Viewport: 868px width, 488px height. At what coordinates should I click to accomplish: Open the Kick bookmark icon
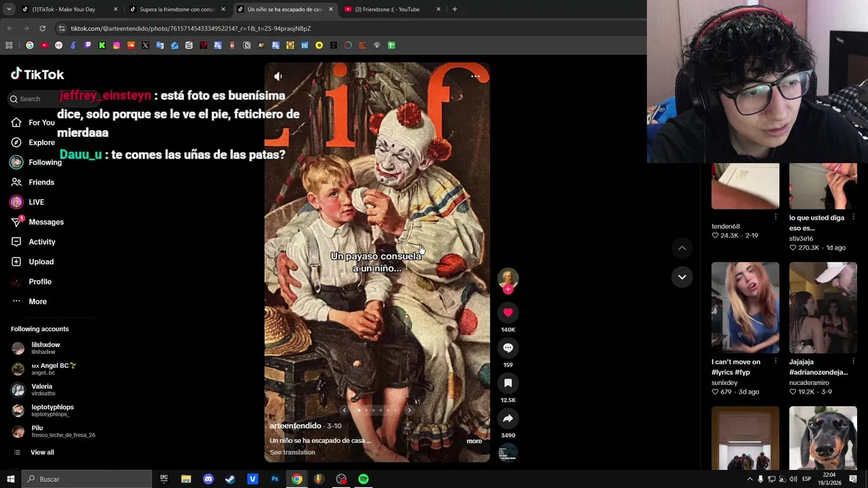(x=102, y=45)
